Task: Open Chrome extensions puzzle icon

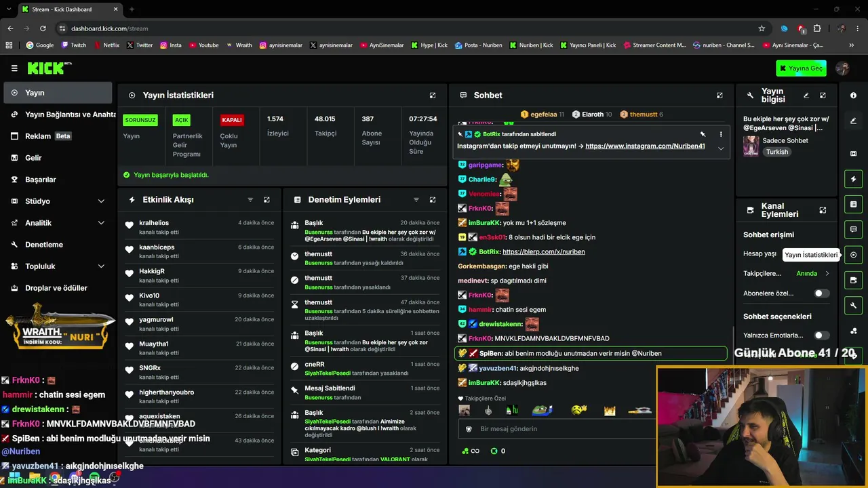Action: click(817, 28)
